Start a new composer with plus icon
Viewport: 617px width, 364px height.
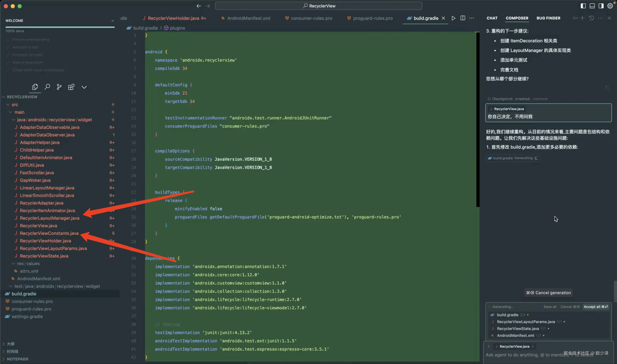point(582,18)
